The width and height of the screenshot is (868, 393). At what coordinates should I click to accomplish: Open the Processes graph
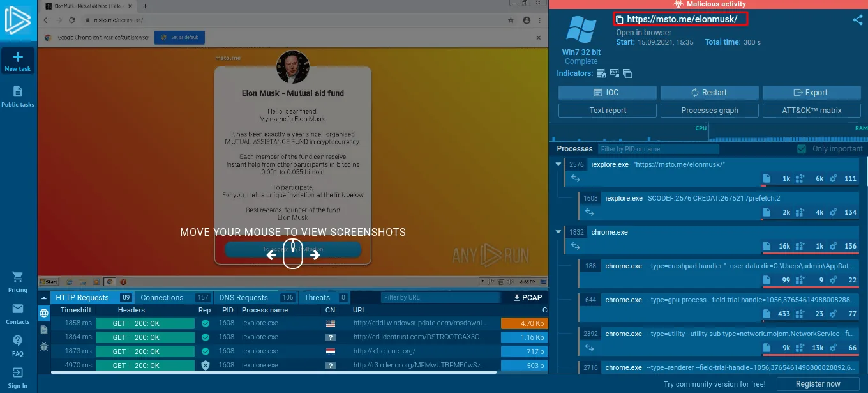tap(709, 111)
